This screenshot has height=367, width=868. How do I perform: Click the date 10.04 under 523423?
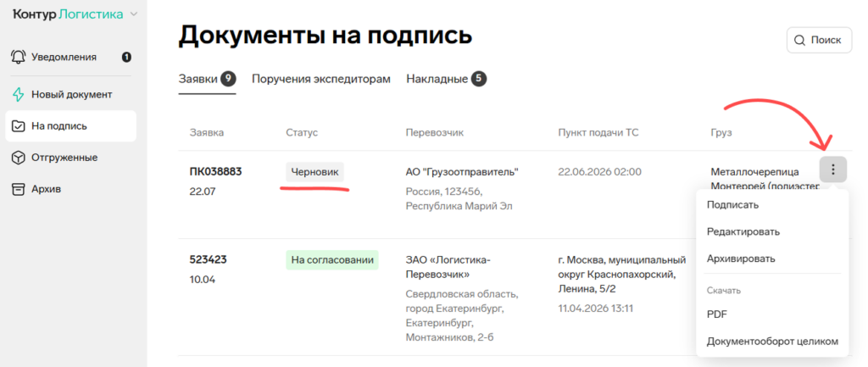202,280
